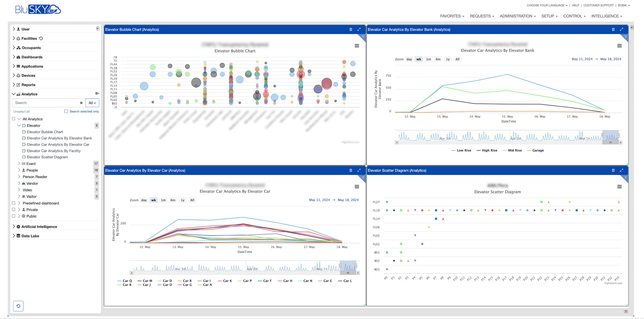Open the All filter dropdown beside search
The image size is (644, 319).
tap(92, 103)
